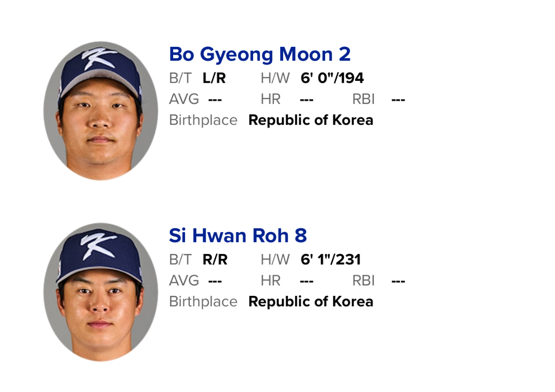Click the headshot photo beside Bo Gyeong Moon
This screenshot has height=392, width=555.
coord(101,110)
